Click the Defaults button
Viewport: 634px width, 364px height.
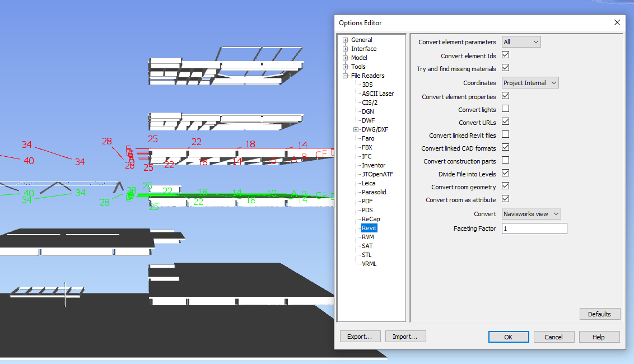coord(599,314)
